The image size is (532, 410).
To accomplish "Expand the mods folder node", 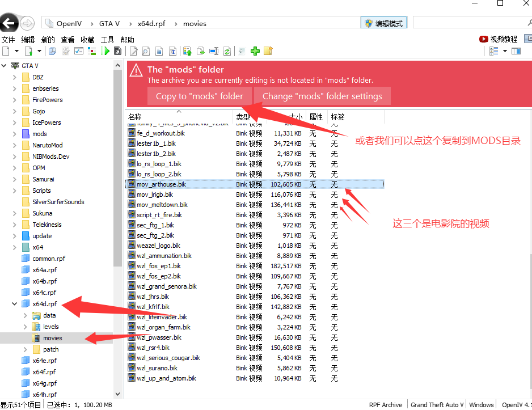I will point(15,134).
